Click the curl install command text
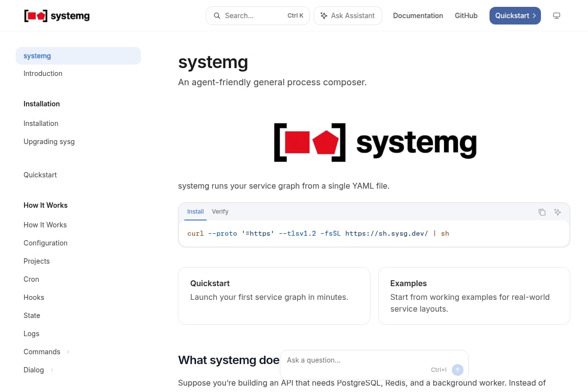Image resolution: width=588 pixels, height=392 pixels. click(x=318, y=234)
